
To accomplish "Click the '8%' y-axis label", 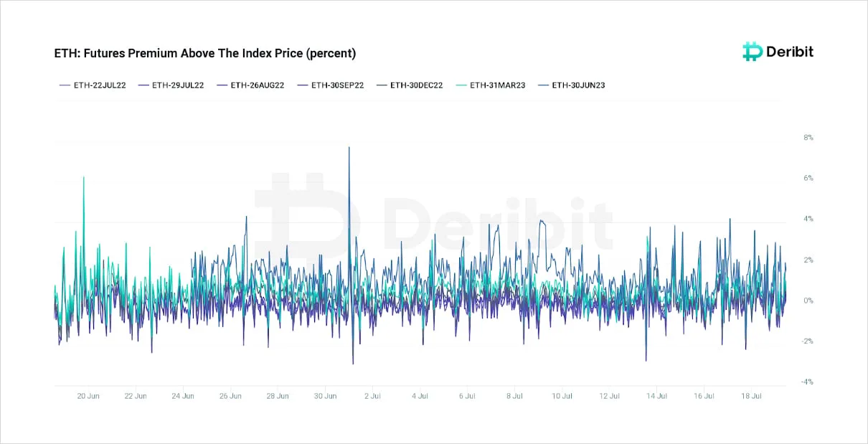I will coord(808,137).
